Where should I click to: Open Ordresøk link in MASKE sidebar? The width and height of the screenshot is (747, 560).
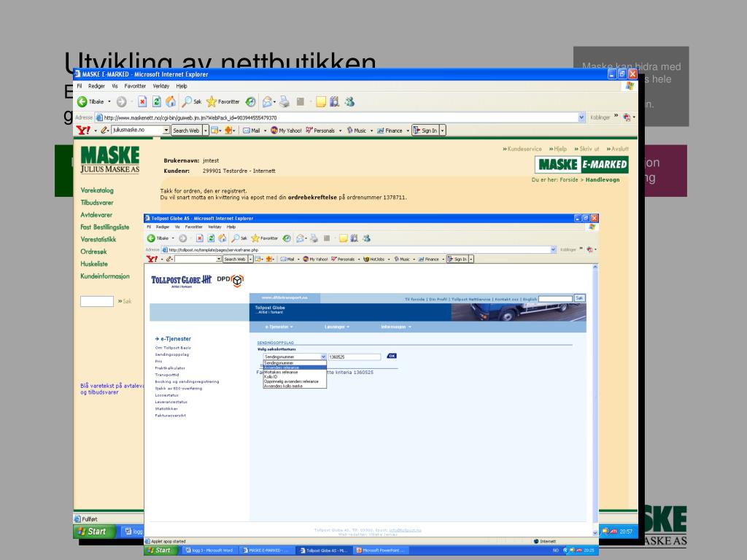(x=94, y=252)
